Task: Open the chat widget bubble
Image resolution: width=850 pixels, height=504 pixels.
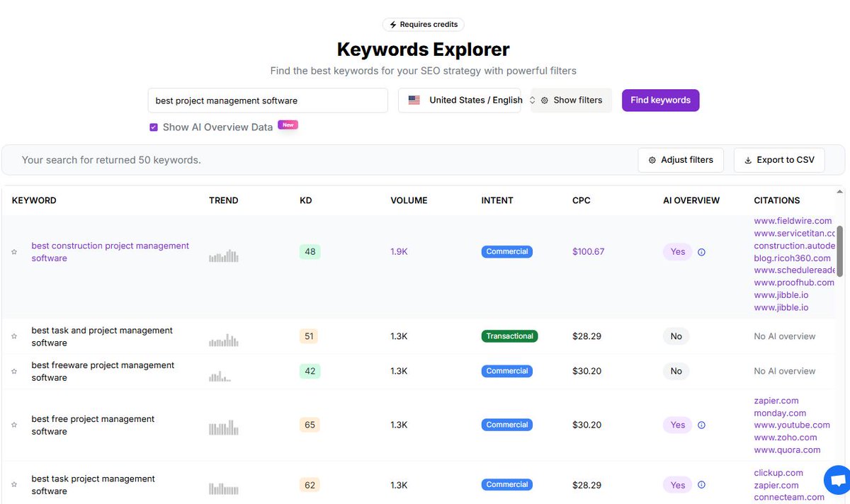Action: 837,480
